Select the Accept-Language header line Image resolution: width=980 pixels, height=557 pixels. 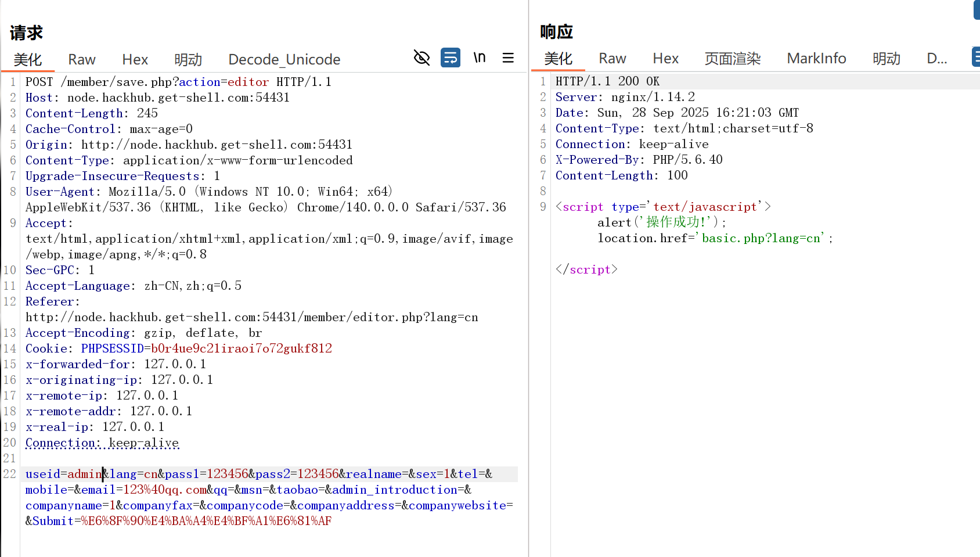[x=134, y=286]
